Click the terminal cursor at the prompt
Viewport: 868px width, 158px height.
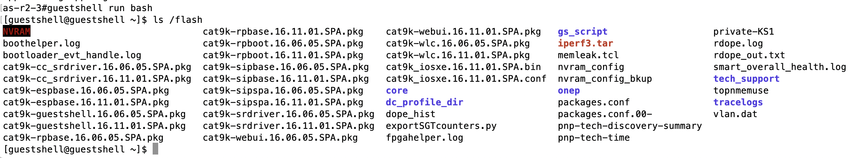(155, 149)
